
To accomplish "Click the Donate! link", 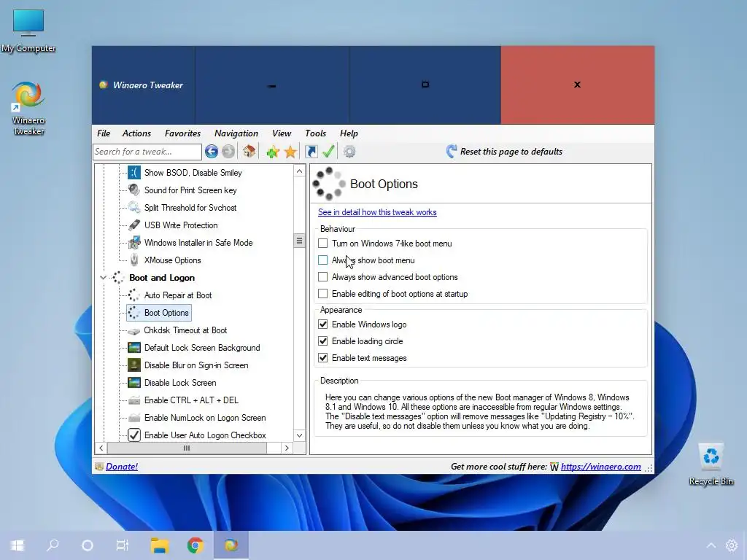I will [x=122, y=467].
